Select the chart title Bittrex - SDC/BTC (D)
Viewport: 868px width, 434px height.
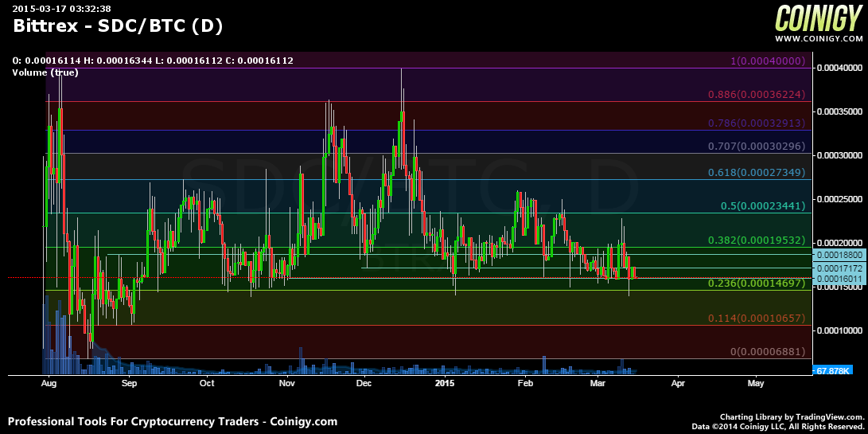[118, 26]
